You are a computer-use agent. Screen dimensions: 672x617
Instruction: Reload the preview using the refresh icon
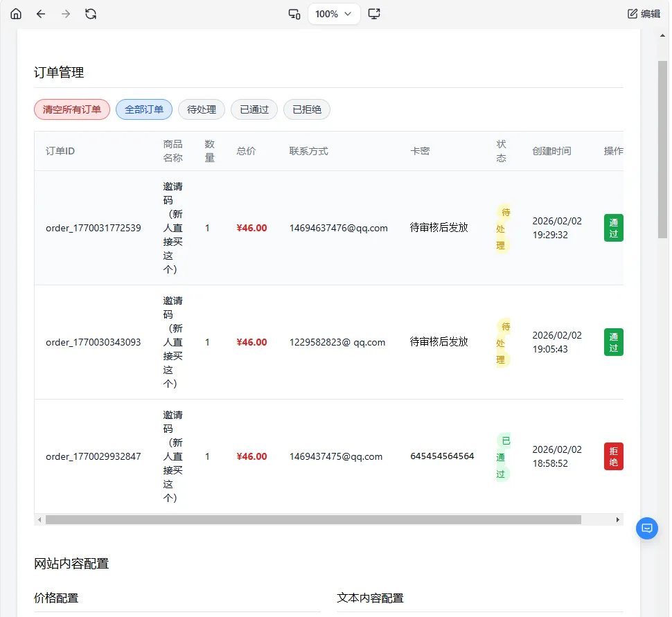(x=91, y=13)
